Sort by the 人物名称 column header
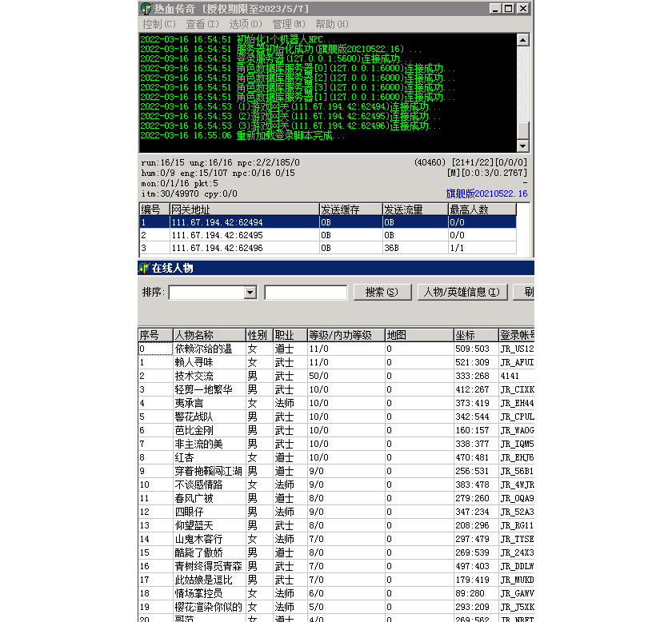The height and width of the screenshot is (622, 672). click(208, 335)
